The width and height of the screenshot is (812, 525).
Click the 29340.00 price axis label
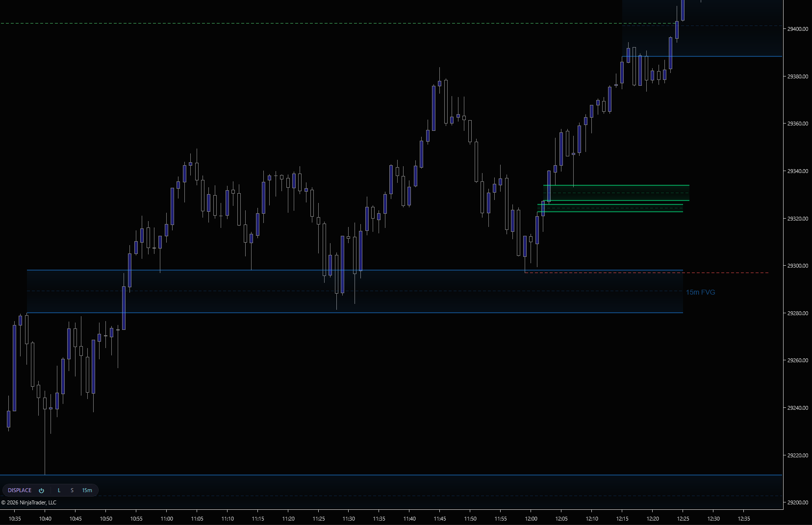pos(797,171)
